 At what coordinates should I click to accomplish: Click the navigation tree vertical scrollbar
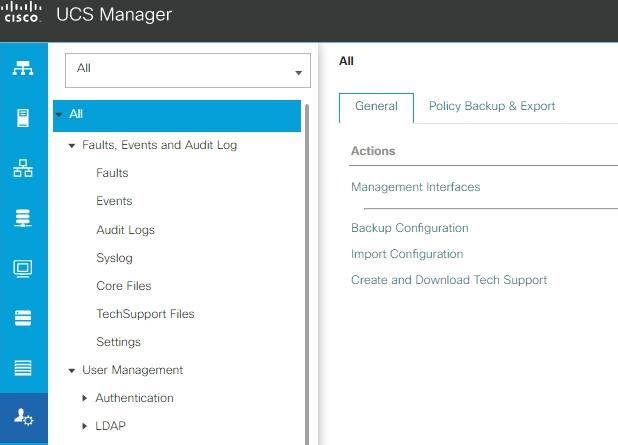click(307, 274)
